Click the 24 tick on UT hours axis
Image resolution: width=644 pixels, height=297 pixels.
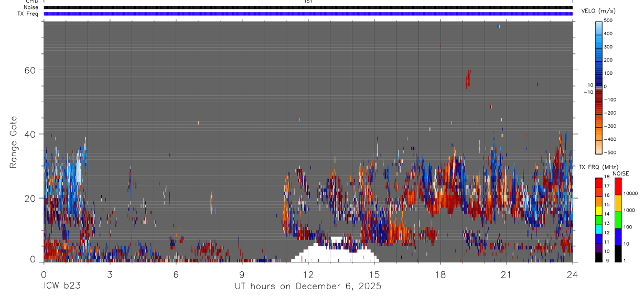click(x=572, y=274)
